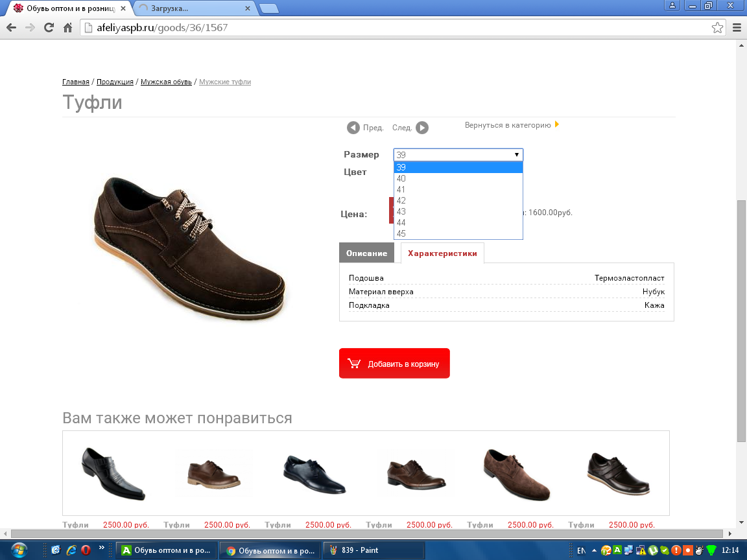Screen dimensions: 747x560
Task: Switch to the Chrome taskbar button
Action: pyautogui.click(x=270, y=550)
